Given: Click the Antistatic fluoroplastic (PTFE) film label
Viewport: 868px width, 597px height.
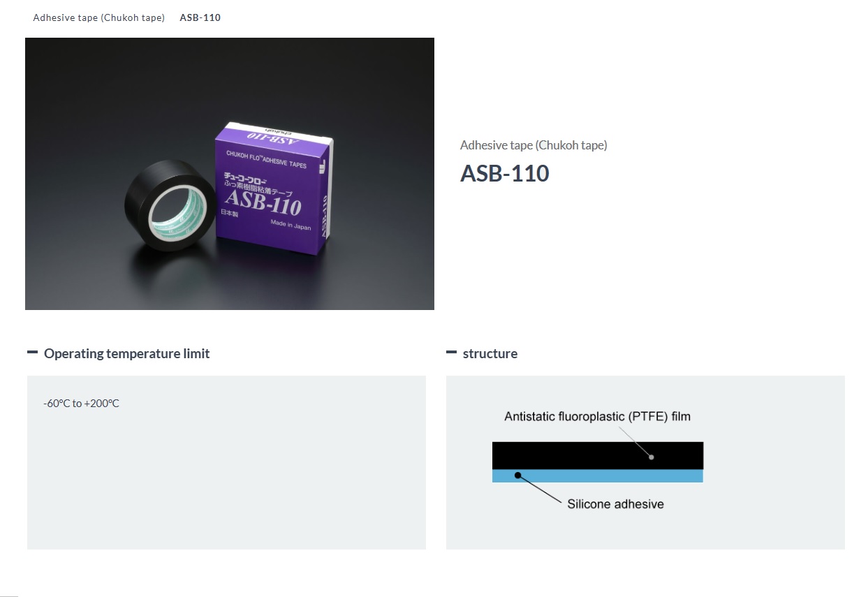Looking at the screenshot, I should [597, 417].
